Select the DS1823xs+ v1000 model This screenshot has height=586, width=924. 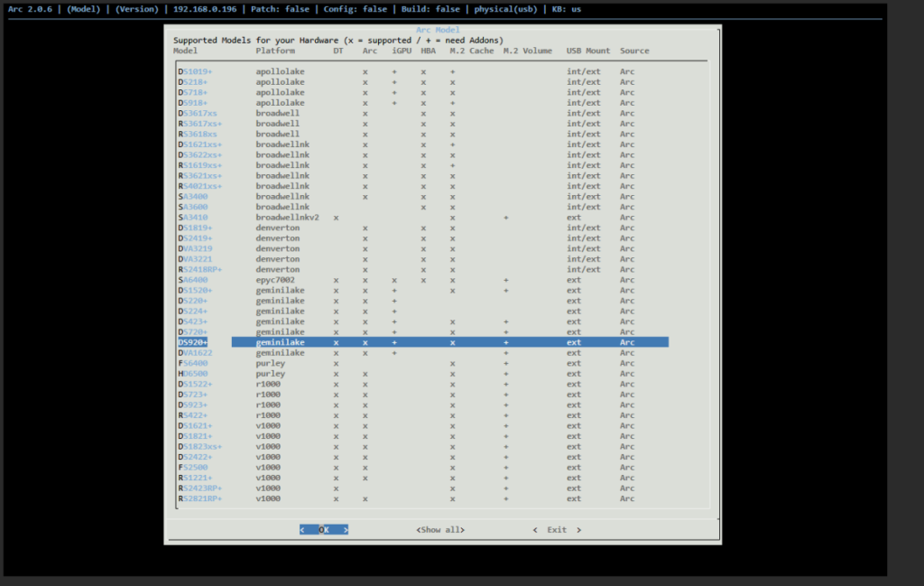199,447
